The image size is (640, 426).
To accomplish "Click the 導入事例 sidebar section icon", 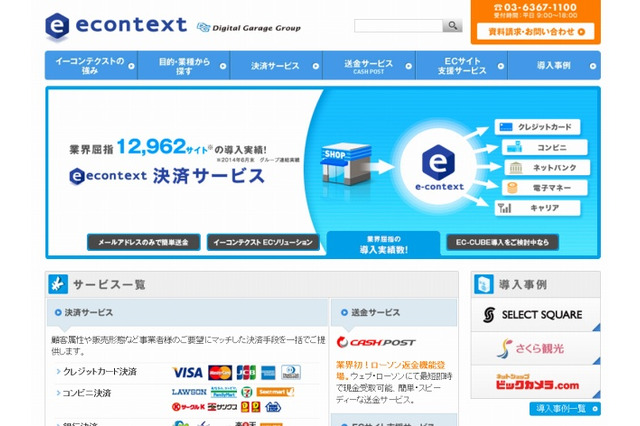I will 484,284.
